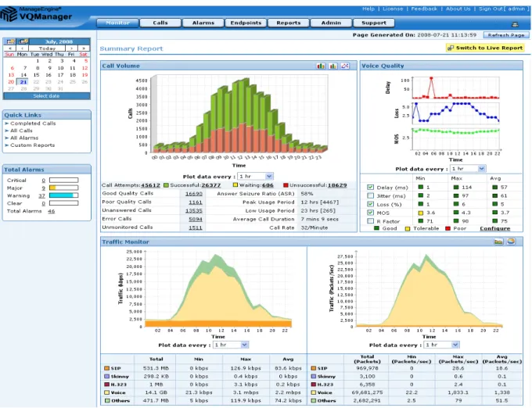Open Call Volume plot interval dropdown
Screen dimensions: 532x408
[x=255, y=176]
